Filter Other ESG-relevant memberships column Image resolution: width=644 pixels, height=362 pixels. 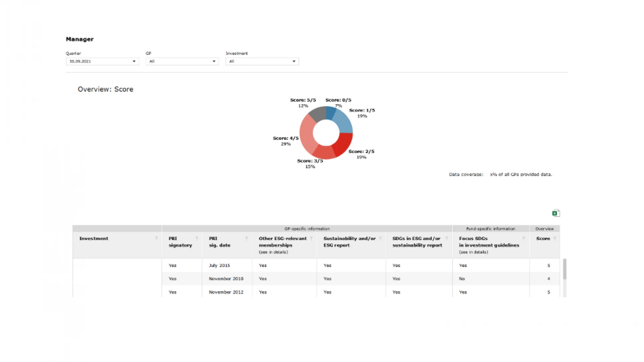point(311,238)
